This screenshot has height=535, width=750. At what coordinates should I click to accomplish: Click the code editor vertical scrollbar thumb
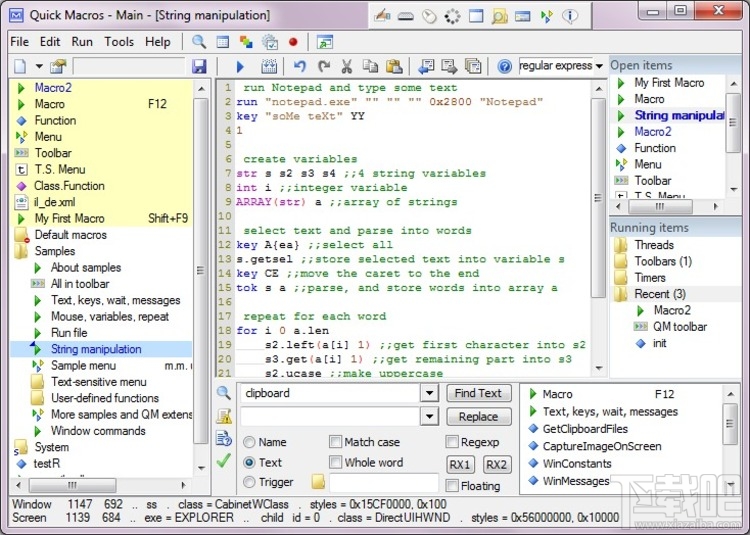click(x=598, y=197)
